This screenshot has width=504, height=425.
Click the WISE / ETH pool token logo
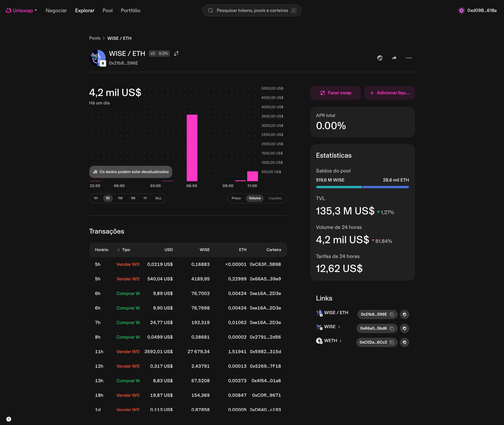pyautogui.click(x=97, y=58)
